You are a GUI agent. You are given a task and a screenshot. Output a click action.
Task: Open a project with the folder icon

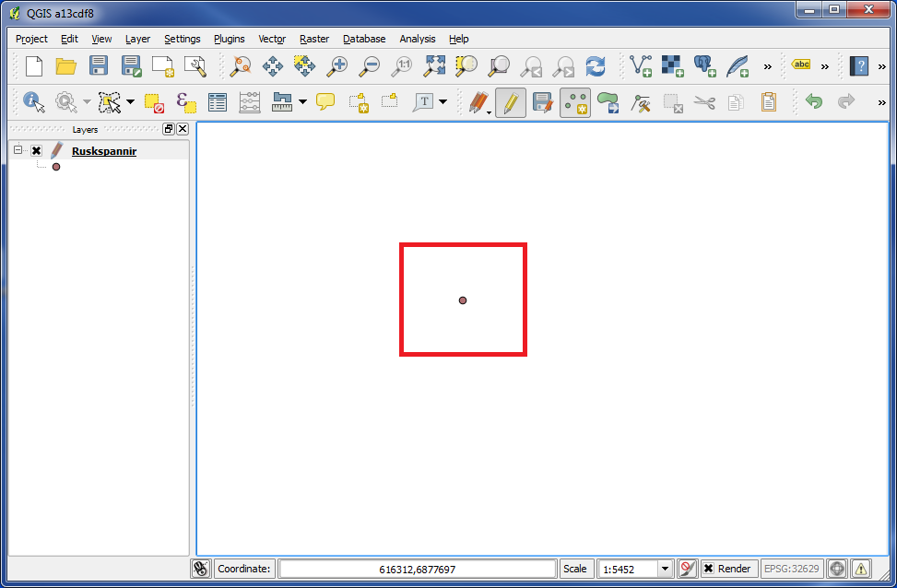pos(66,66)
